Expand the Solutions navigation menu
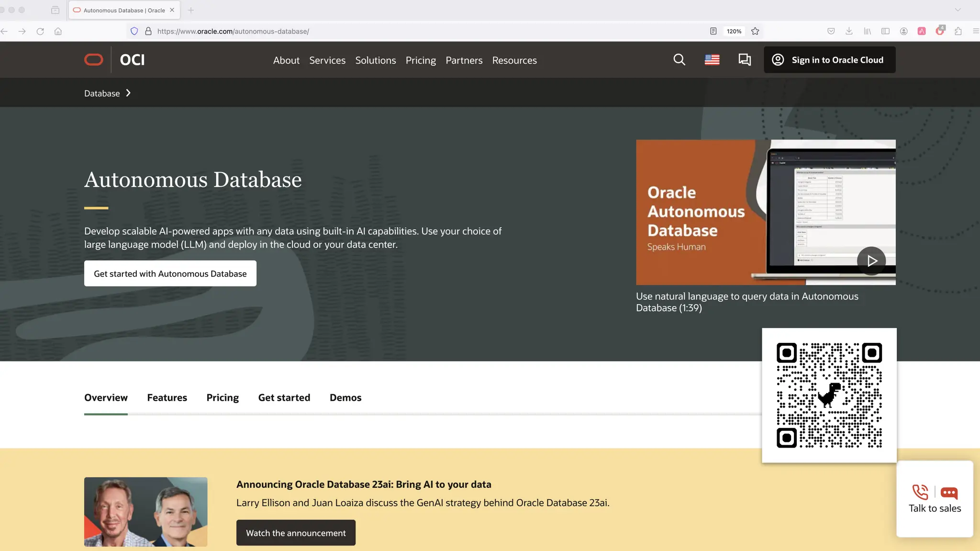Viewport: 980px width, 551px height. [376, 60]
